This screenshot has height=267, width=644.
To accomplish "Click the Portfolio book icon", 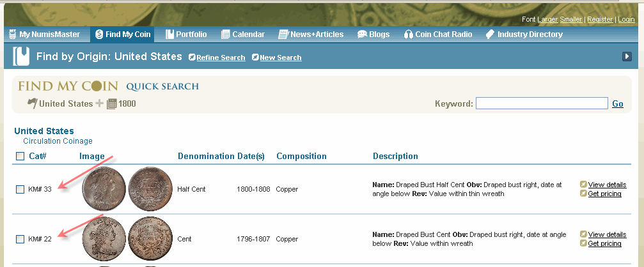I will [169, 34].
